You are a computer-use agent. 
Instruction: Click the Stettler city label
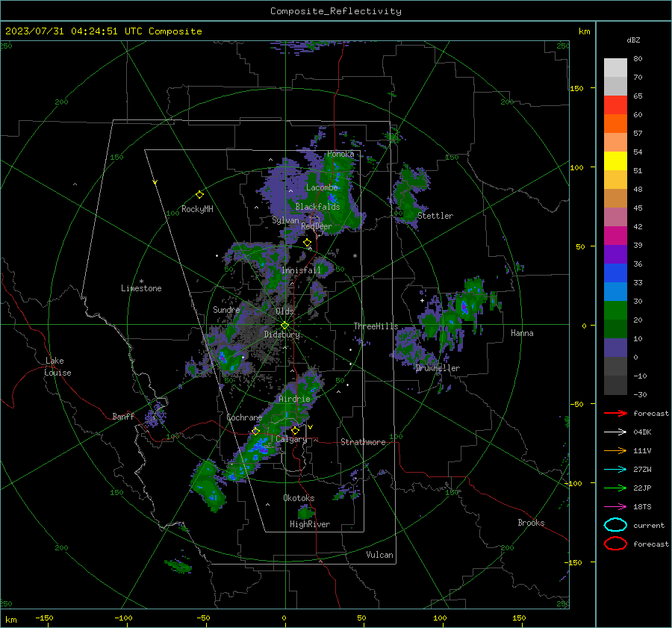coord(435,216)
